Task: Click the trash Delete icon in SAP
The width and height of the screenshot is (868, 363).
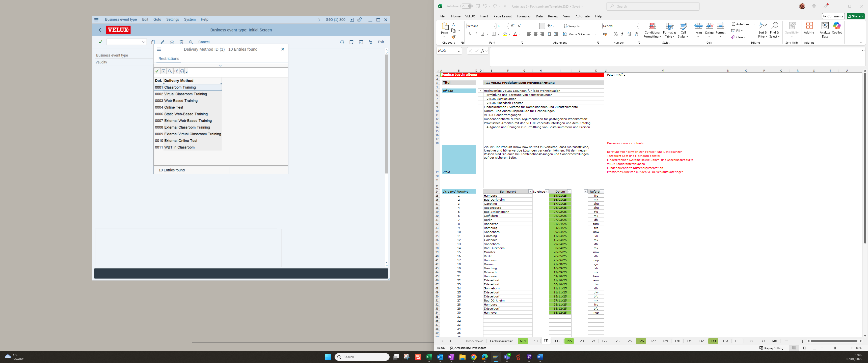Action: pyautogui.click(x=181, y=42)
